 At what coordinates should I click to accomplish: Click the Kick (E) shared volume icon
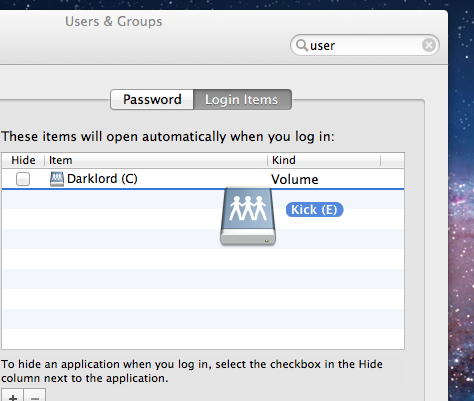point(248,217)
